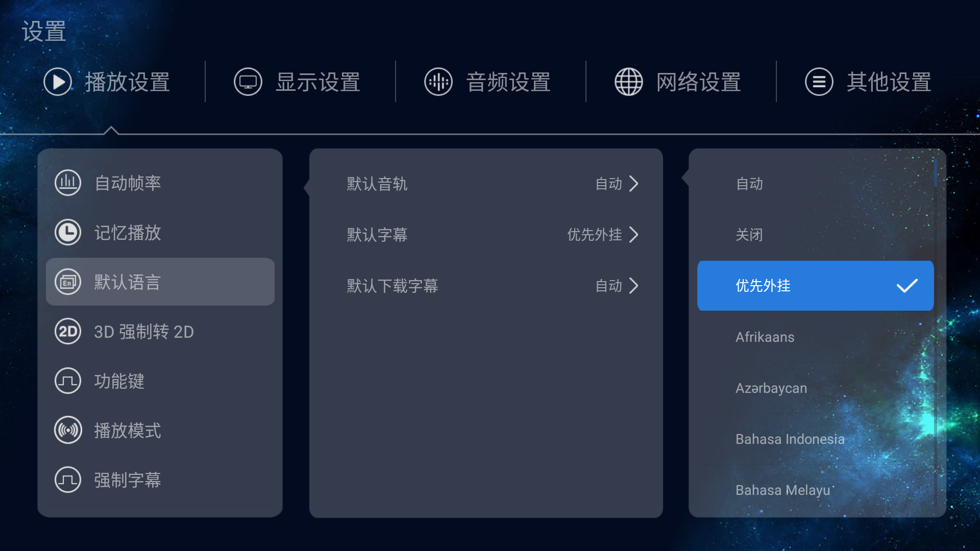980x551 pixels.
Task: Expand the 默认下载字幕 chevron arrow
Action: click(634, 286)
